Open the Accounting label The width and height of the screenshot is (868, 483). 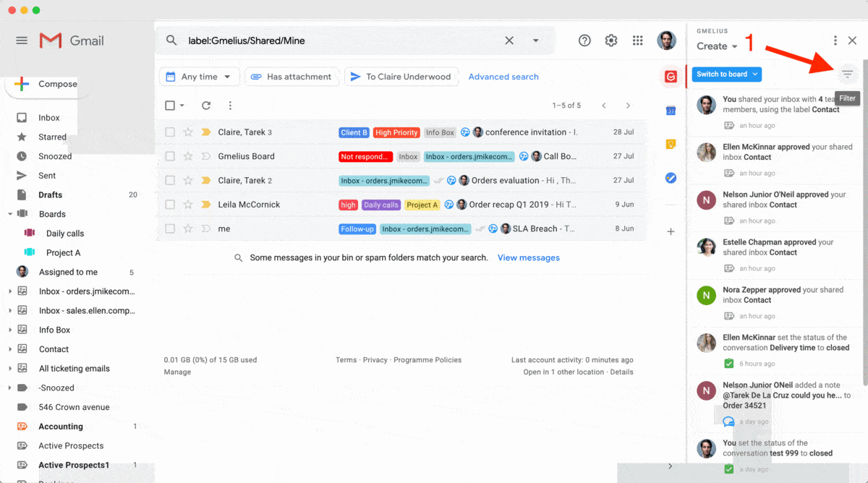point(61,427)
